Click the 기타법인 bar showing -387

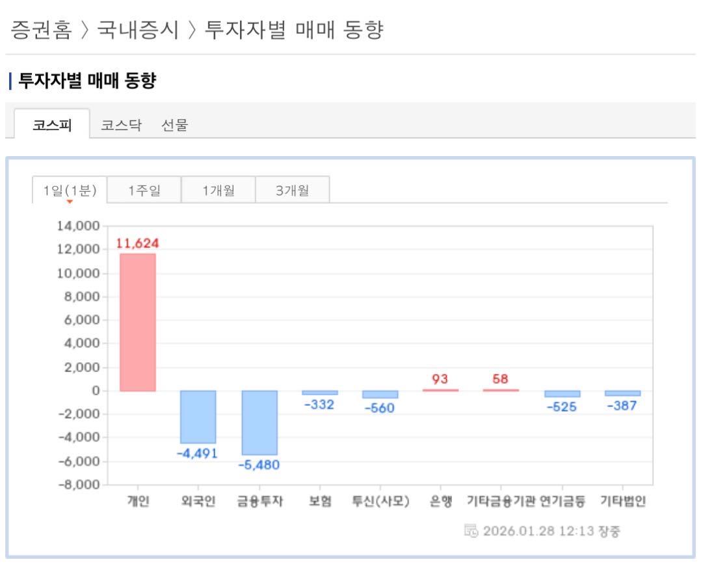click(622, 393)
